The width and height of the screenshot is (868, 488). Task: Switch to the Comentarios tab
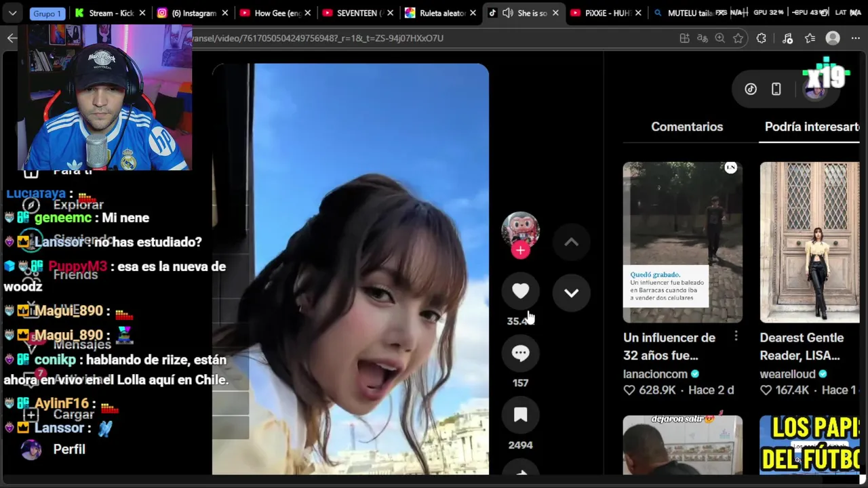coord(687,127)
